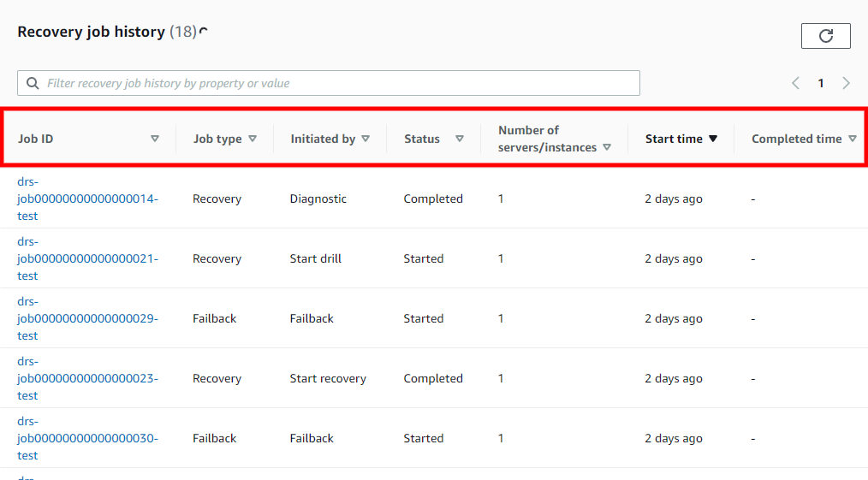
Task: Select Failback job type of job 30
Action: click(x=214, y=438)
